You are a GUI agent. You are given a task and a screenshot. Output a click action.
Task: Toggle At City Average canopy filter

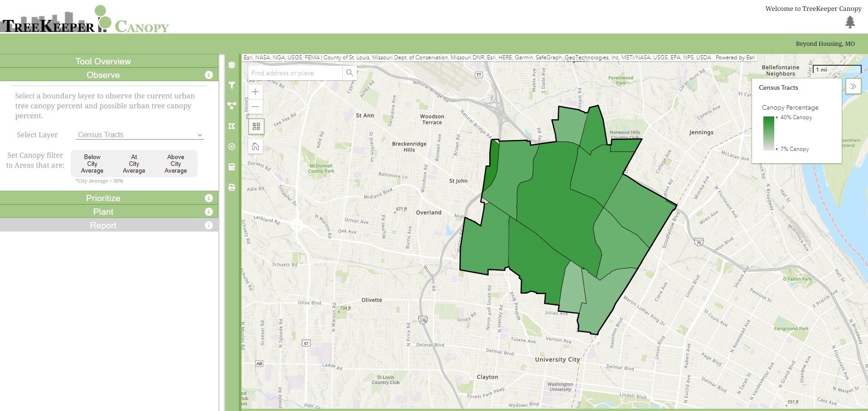[x=134, y=164]
